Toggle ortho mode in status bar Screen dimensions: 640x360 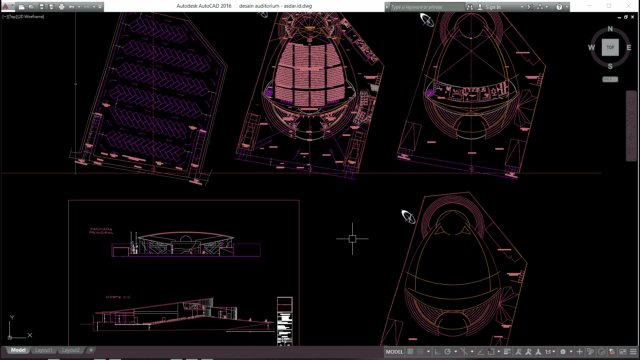point(438,352)
